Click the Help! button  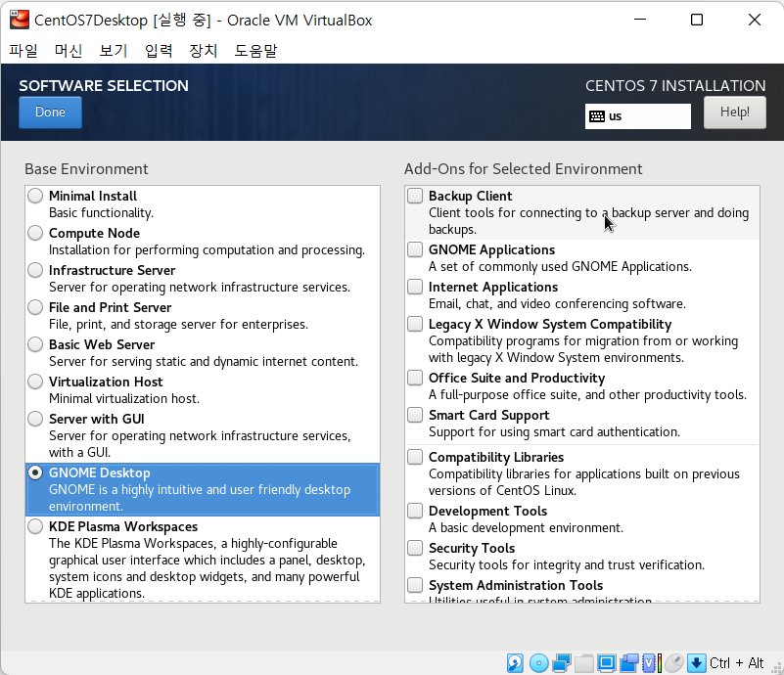[x=734, y=112]
